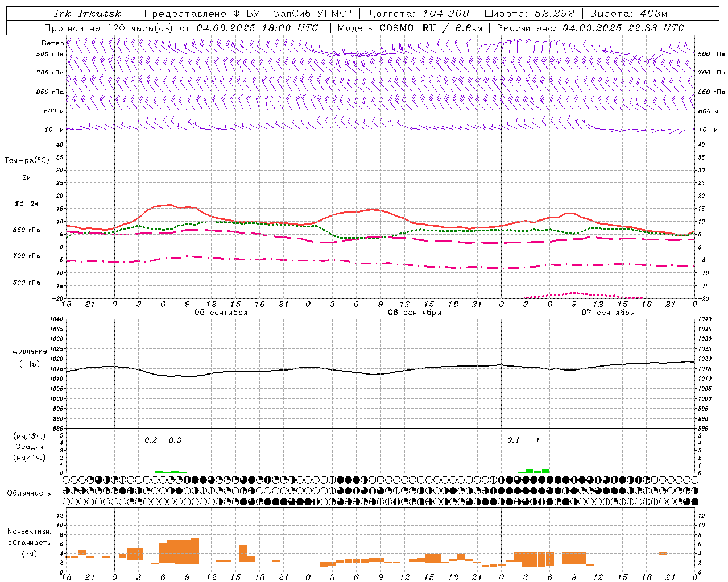Click the Осадки precipitation label
This screenshot has height=582, width=728.
click(30, 447)
